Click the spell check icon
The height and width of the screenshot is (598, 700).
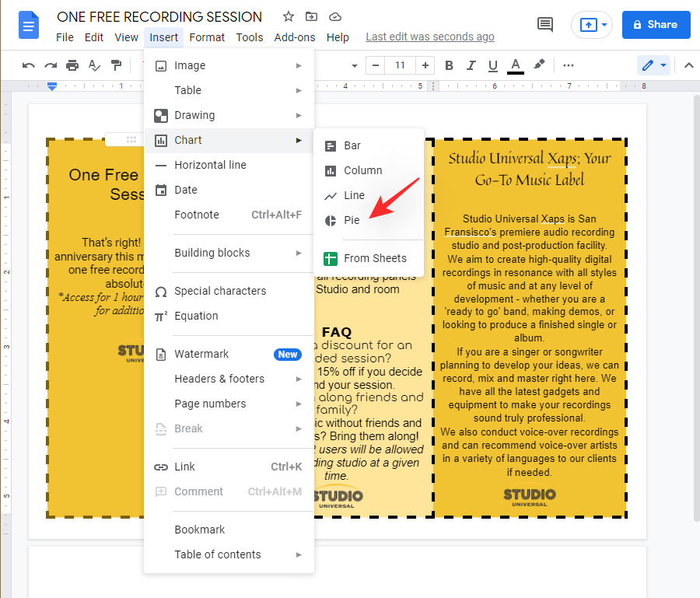coord(94,65)
